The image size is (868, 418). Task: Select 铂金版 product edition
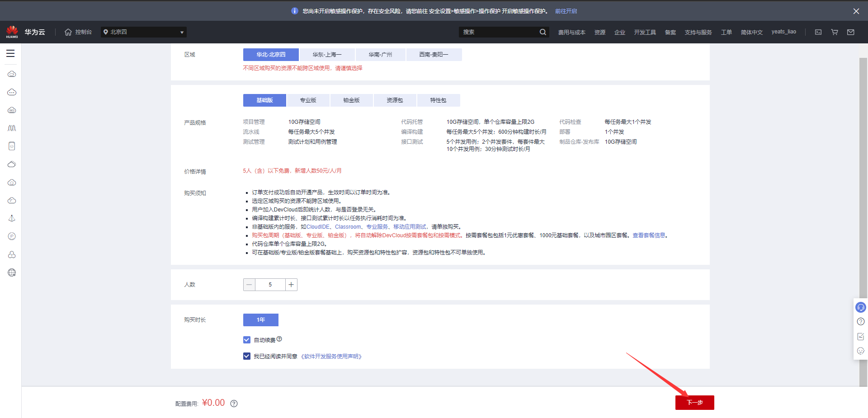coord(352,100)
